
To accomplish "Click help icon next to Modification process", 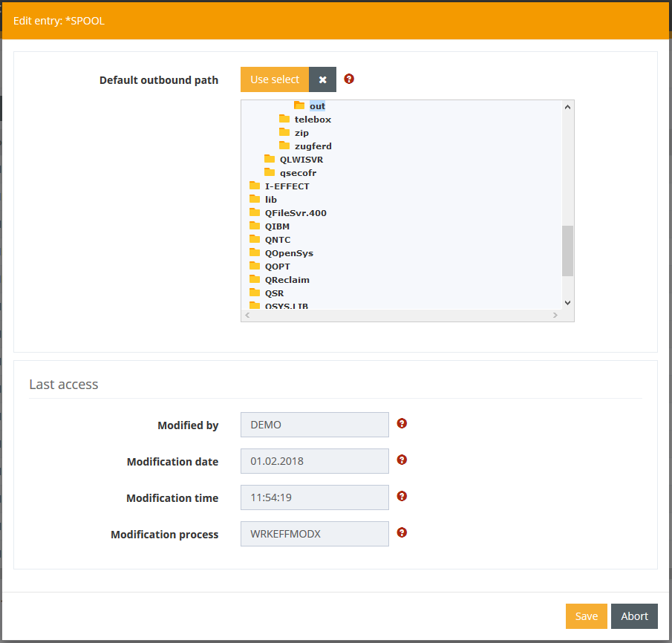I will tap(402, 532).
